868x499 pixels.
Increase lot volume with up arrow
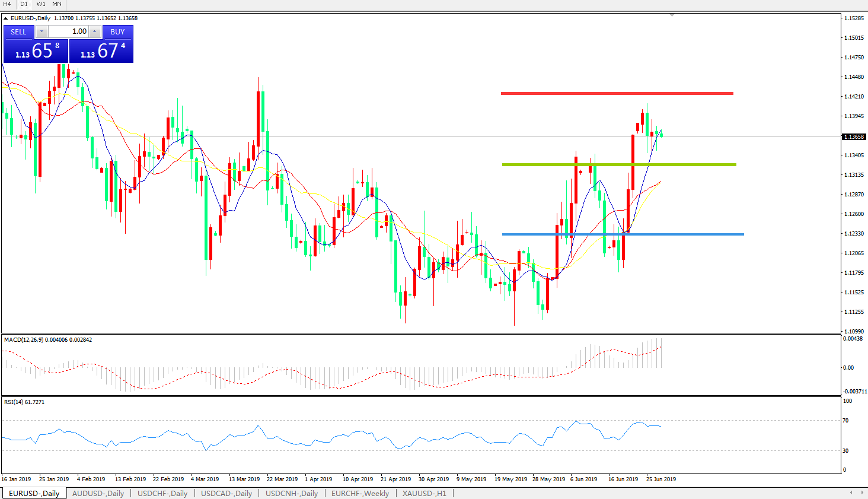pyautogui.click(x=95, y=31)
